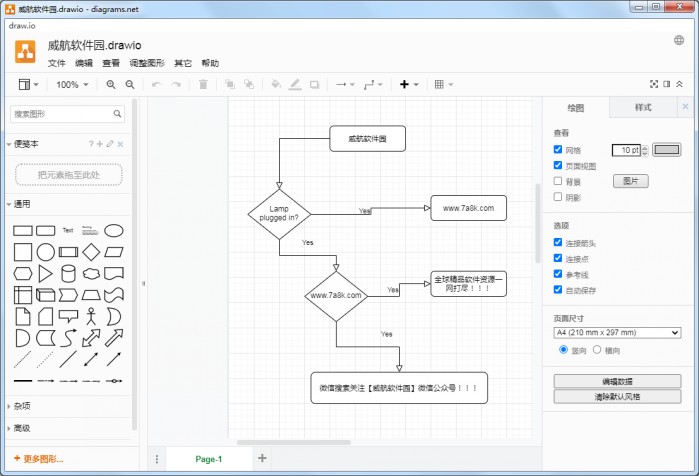Select the actor stick figure shape
699x476 pixels.
coord(91,316)
